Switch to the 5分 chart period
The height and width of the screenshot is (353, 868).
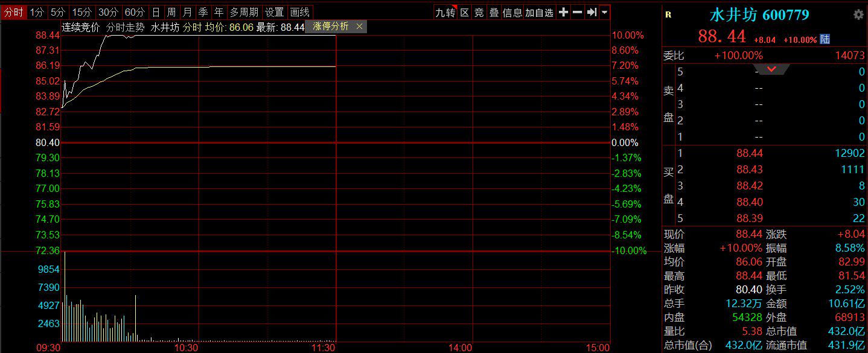[x=58, y=12]
